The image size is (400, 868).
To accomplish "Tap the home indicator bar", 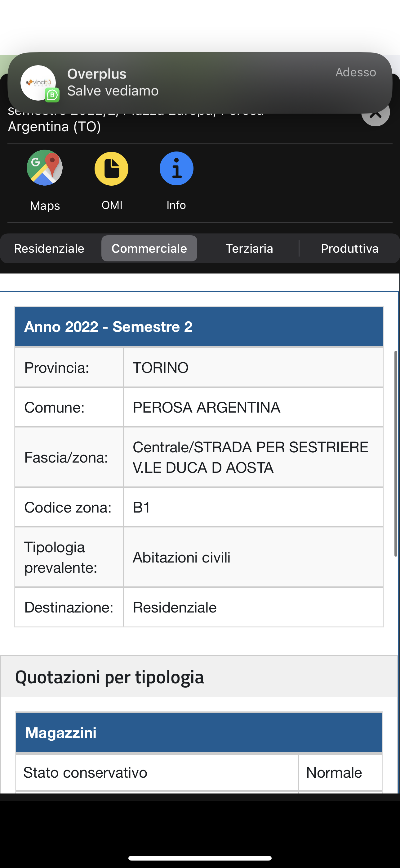I will [x=200, y=858].
